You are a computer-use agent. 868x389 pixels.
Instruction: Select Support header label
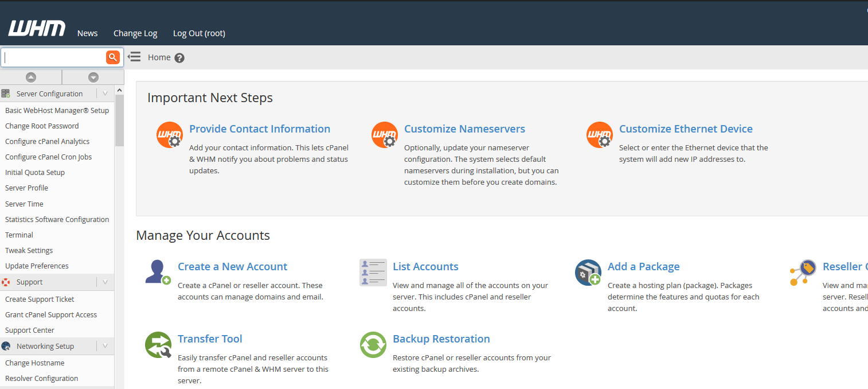tap(30, 282)
